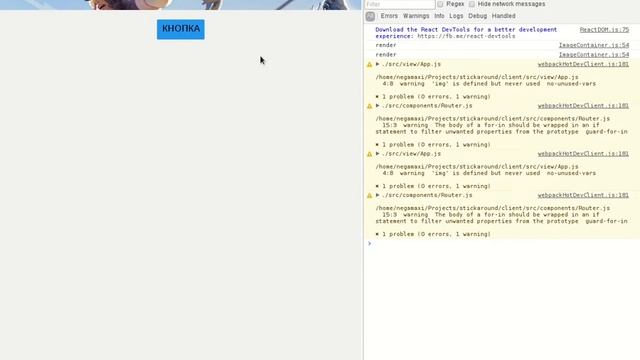Expand the second ./src/view/App.js warning
The width and height of the screenshot is (640, 360).
pyautogui.click(x=378, y=154)
